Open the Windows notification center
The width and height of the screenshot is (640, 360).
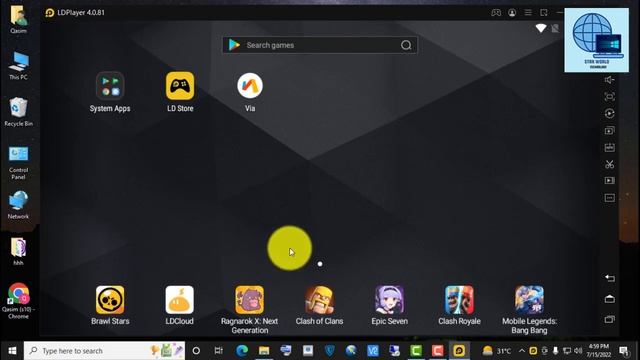[x=624, y=351]
